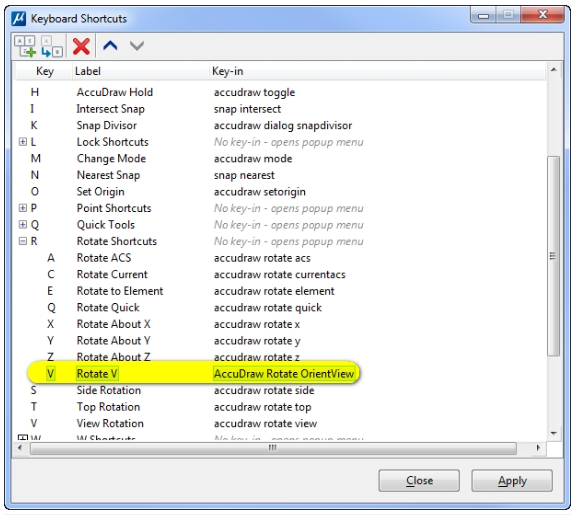This screenshot has width=582, height=517.
Task: Collapse the R Rotate Shortcuts entry
Action: (x=23, y=241)
